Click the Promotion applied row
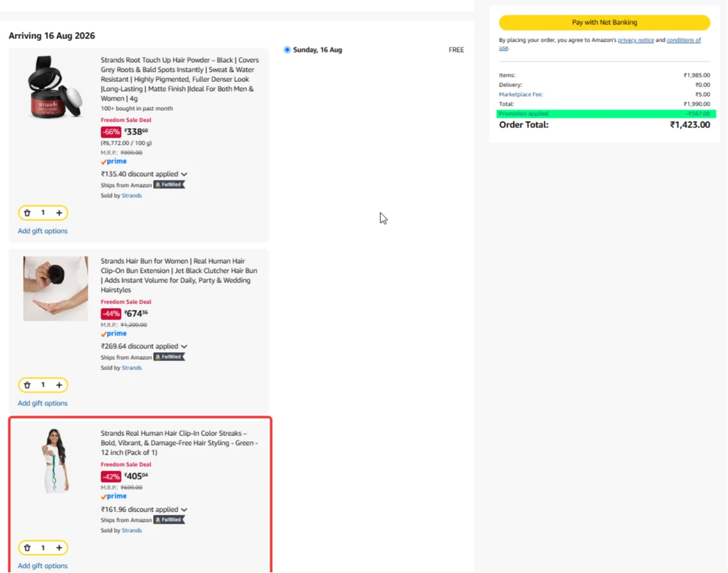This screenshot has width=728, height=573. tap(606, 114)
